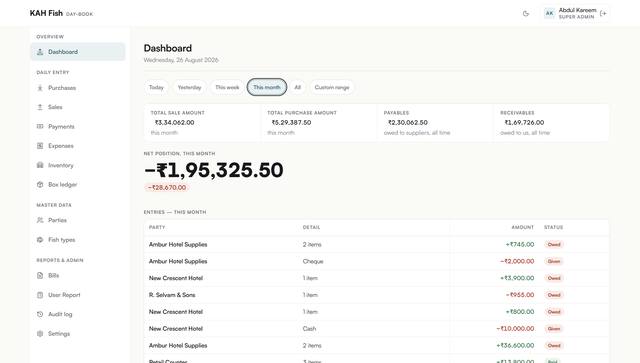Viewport: 640px width, 363px height.
Task: Click the Cheque detail cell
Action: [313, 261]
